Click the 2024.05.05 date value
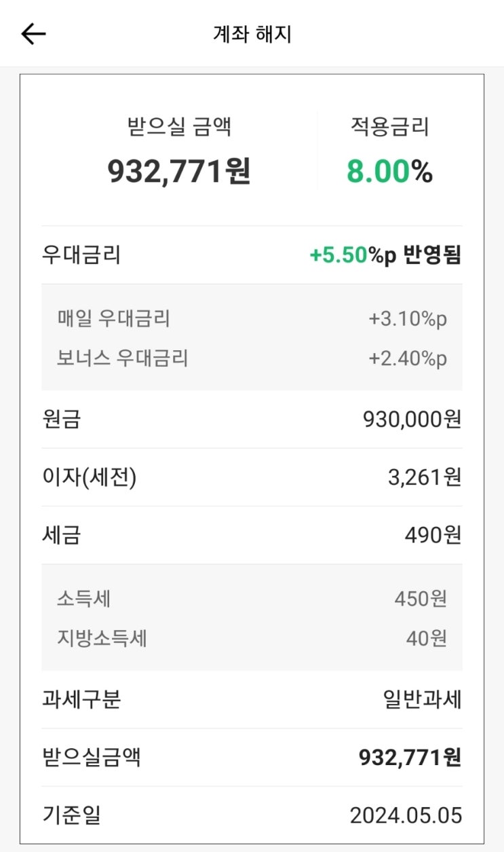The height and width of the screenshot is (852, 504). (406, 815)
